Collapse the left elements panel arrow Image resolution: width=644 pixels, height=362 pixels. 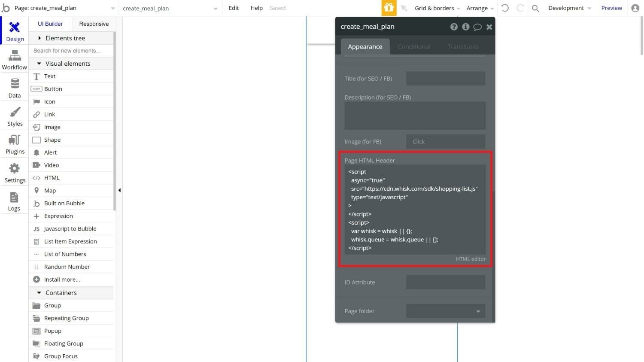(119, 190)
